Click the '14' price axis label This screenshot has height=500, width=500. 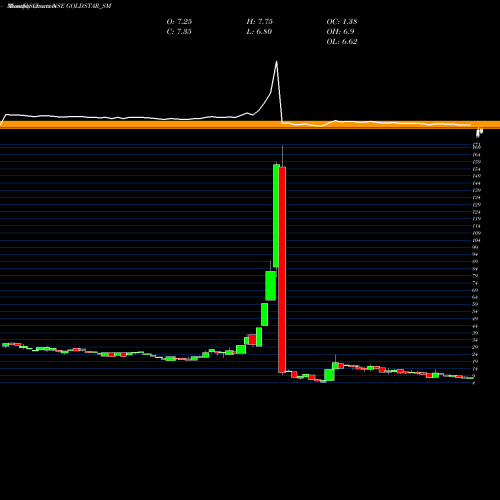tap(475, 369)
